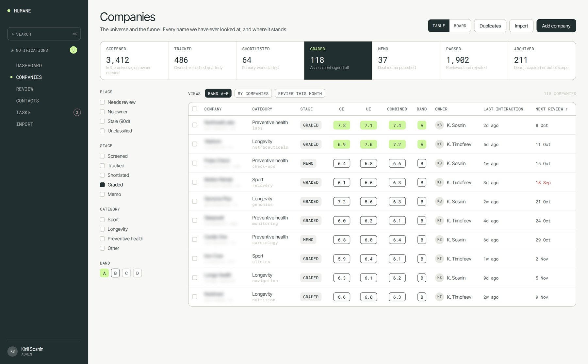
Task: Click the sidebar Search field
Action: [x=44, y=34]
